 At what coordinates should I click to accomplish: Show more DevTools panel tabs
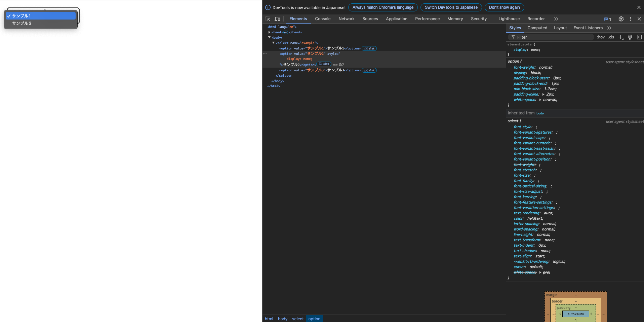[x=556, y=19]
